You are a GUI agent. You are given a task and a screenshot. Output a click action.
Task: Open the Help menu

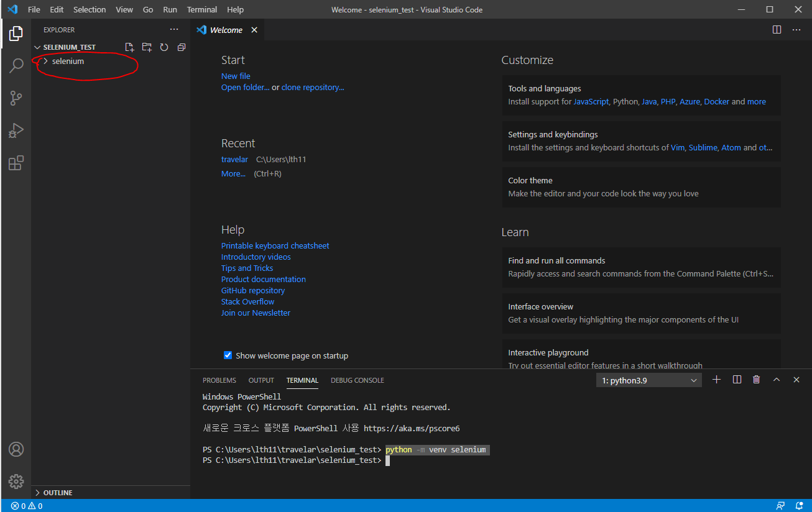point(235,9)
